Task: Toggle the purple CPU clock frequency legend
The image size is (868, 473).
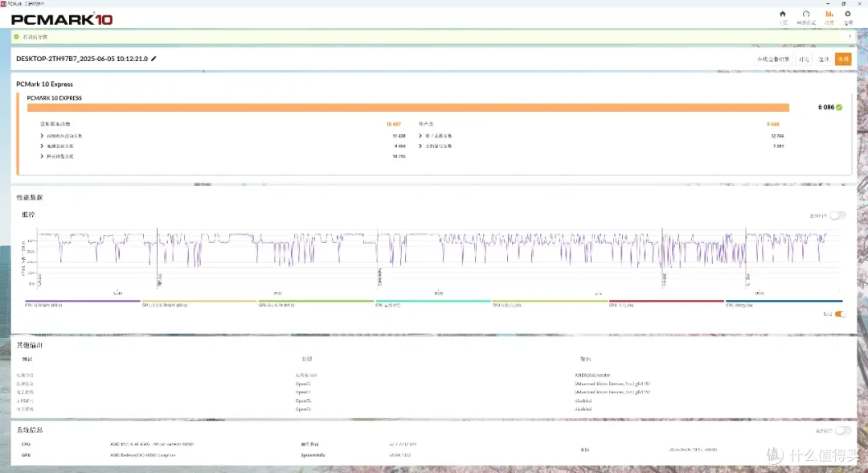Action: [x=83, y=303]
